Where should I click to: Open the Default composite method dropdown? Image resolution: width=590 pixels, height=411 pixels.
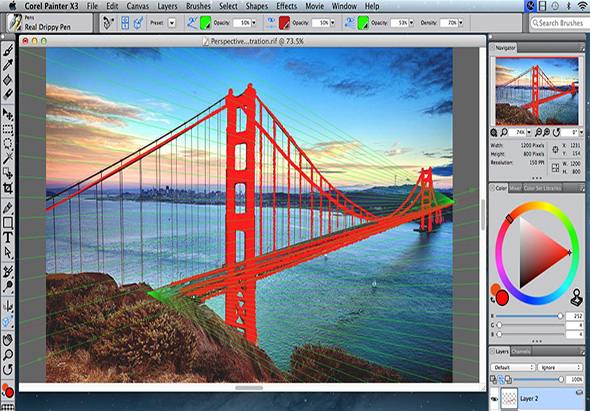[x=513, y=367]
